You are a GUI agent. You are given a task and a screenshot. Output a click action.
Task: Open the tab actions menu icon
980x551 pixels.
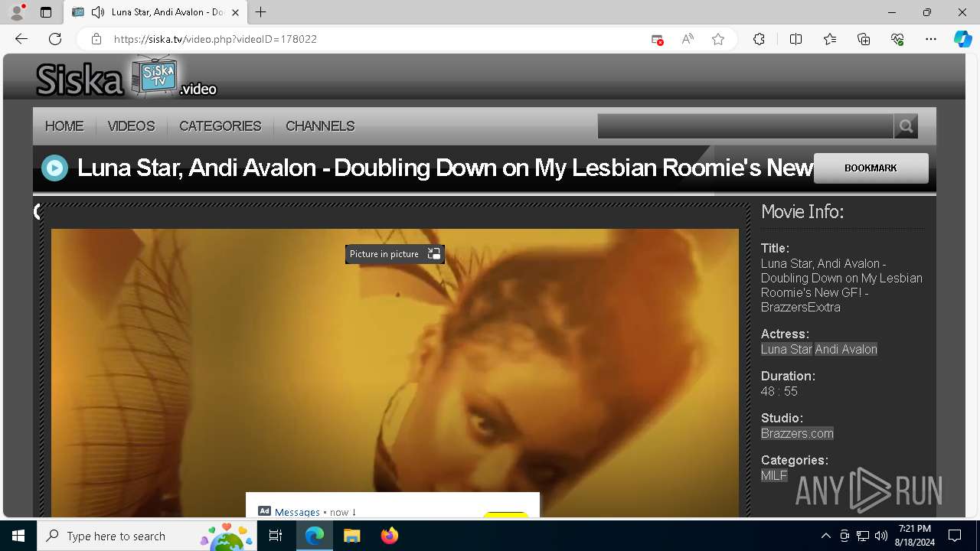click(46, 12)
